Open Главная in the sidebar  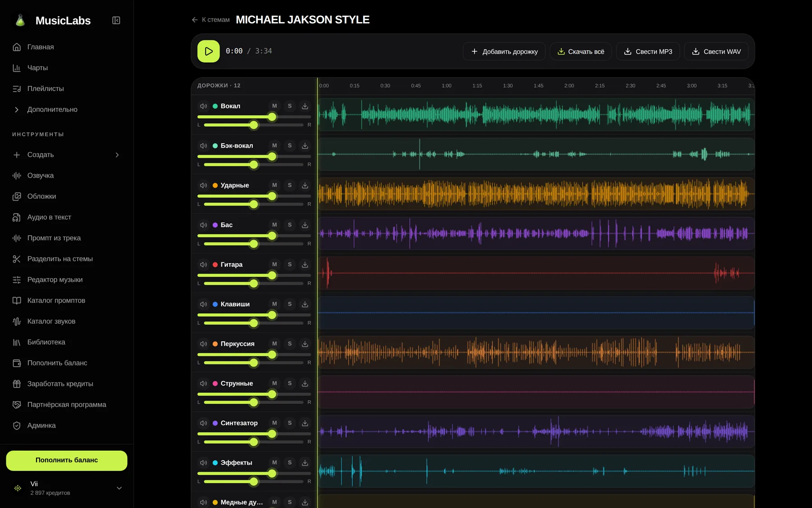67,47
